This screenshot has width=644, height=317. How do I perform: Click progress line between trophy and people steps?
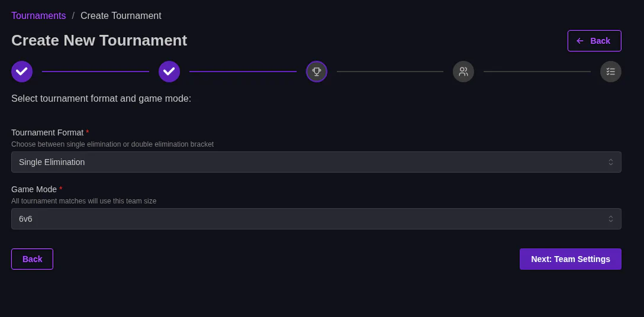[390, 72]
